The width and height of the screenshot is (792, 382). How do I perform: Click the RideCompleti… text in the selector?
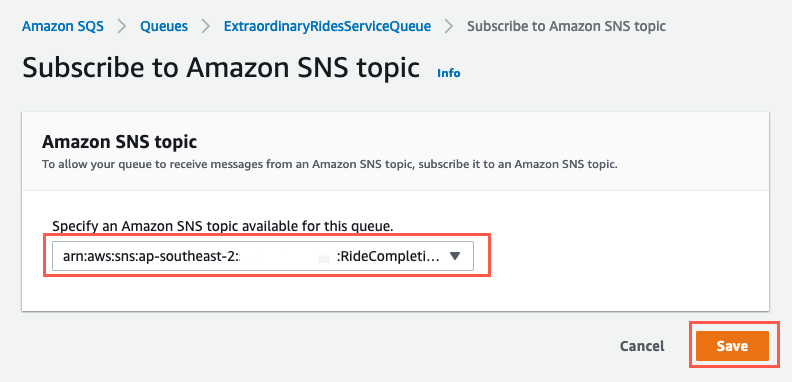[388, 256]
